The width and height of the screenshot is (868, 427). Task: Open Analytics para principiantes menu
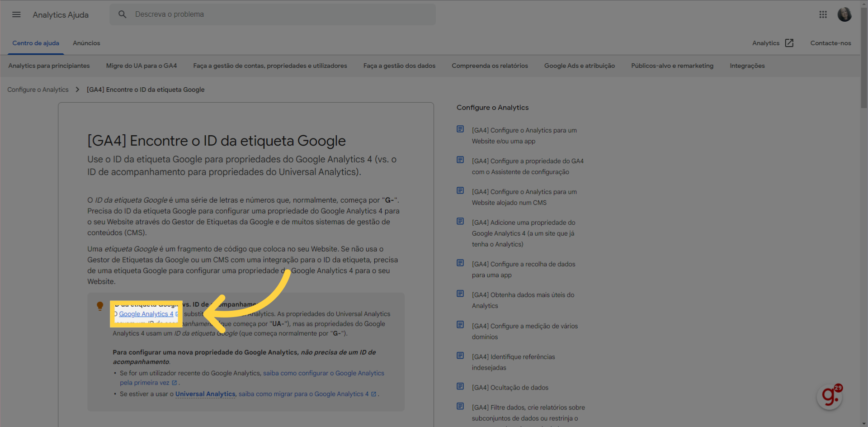[x=49, y=66]
